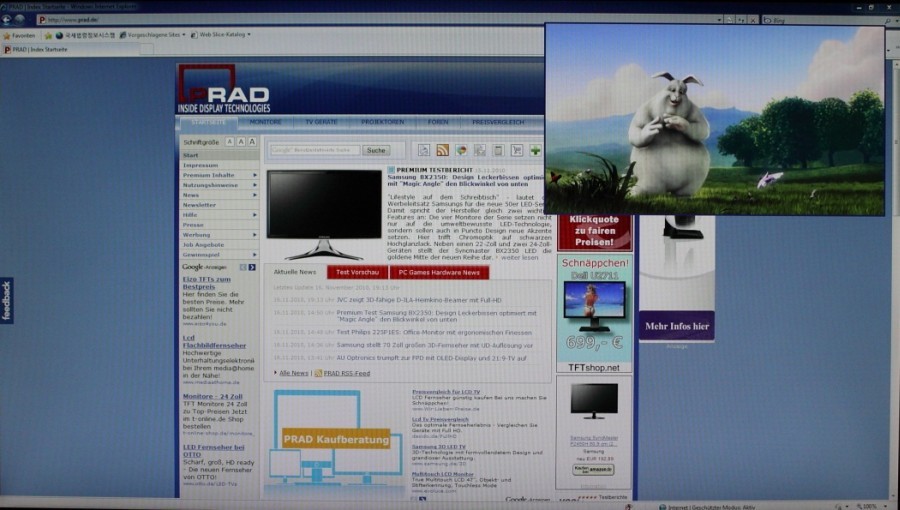Switch to the Test Vorschau news tab
900x510 pixels.
click(x=356, y=272)
